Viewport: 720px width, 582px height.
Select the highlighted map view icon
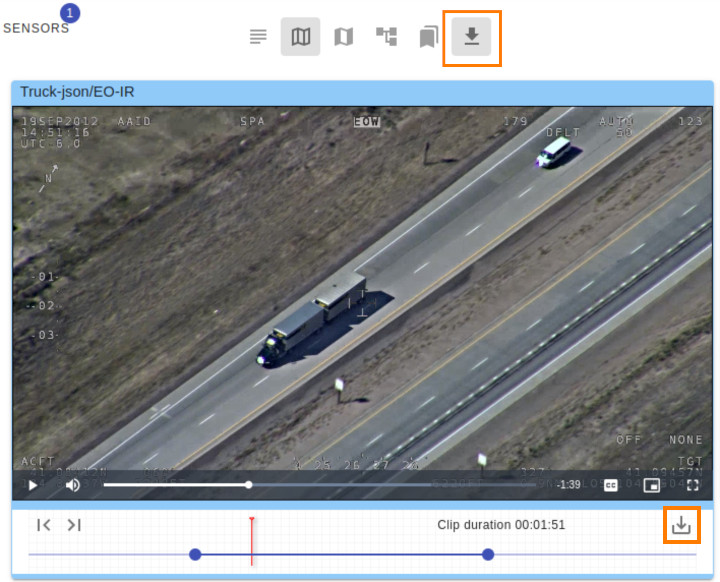pos(300,36)
